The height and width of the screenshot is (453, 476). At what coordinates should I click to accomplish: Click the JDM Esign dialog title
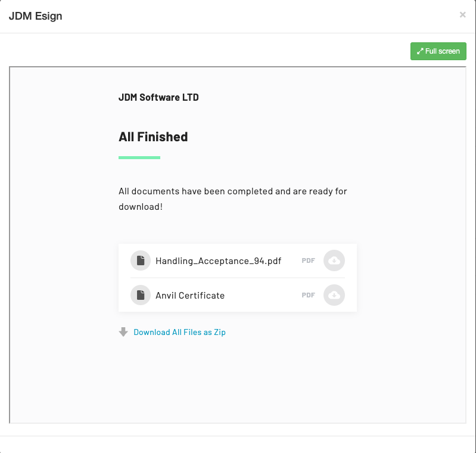[x=35, y=16]
